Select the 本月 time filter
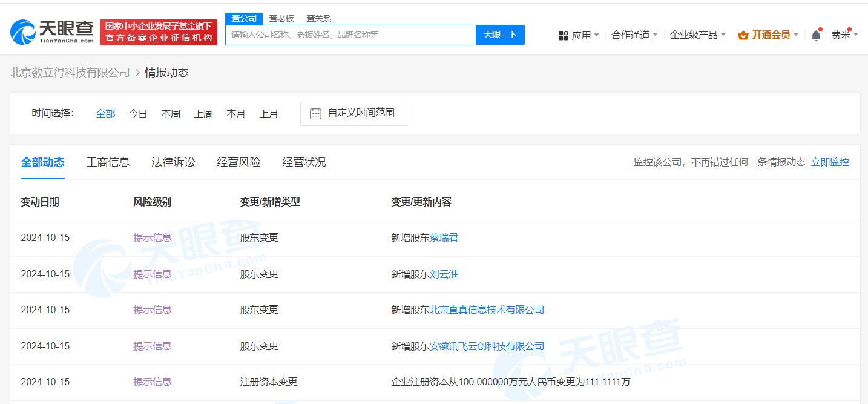The image size is (868, 404). pos(236,113)
